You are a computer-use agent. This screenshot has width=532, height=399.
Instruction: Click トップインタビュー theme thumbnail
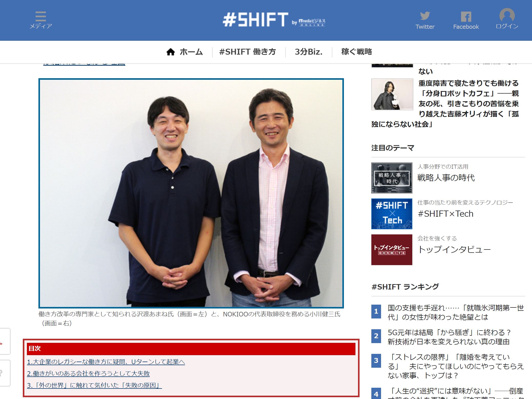point(392,250)
